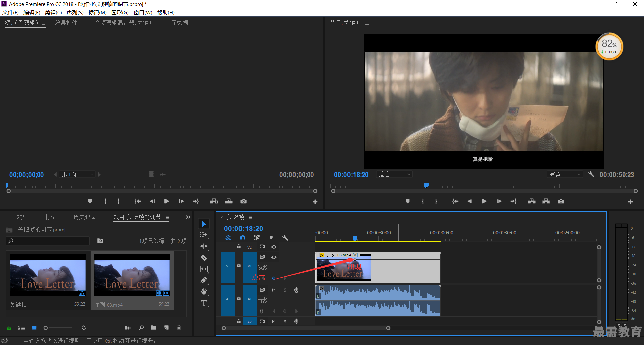Open playback resolution 完整 dropdown

tap(565, 174)
